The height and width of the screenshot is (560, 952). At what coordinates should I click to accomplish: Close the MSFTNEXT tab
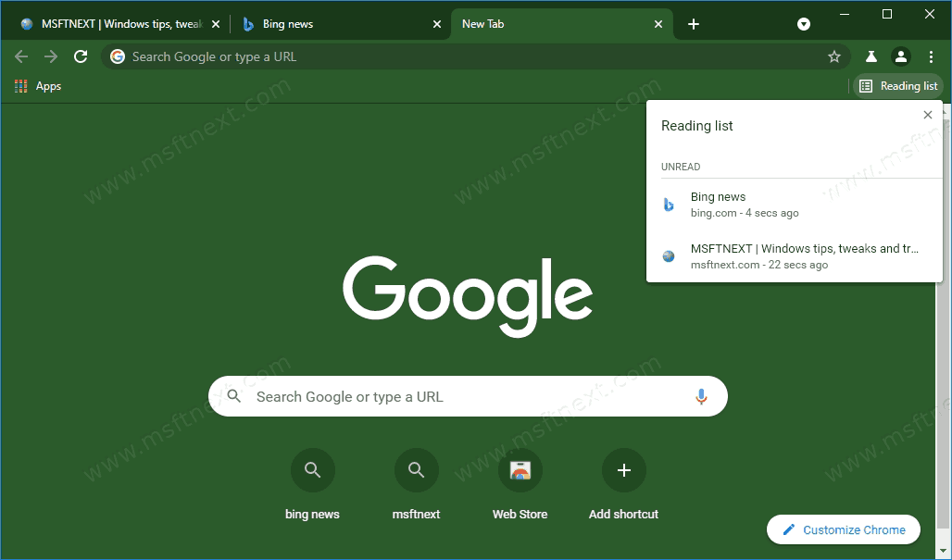click(x=216, y=24)
